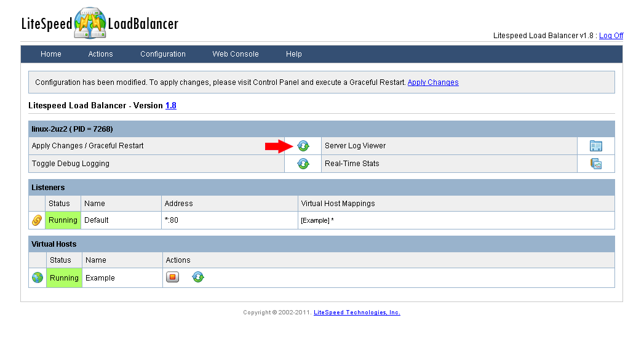Click the Default listener name
This screenshot has width=644, height=339.
[97, 220]
